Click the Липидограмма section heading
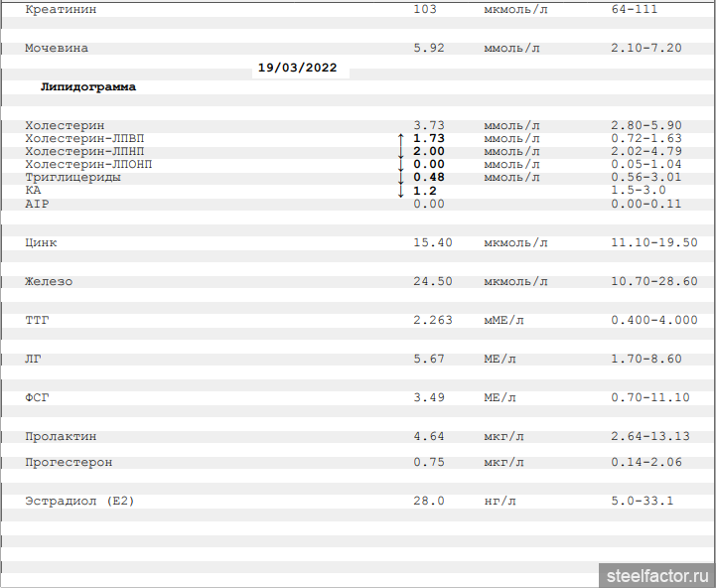 pyautogui.click(x=88, y=87)
